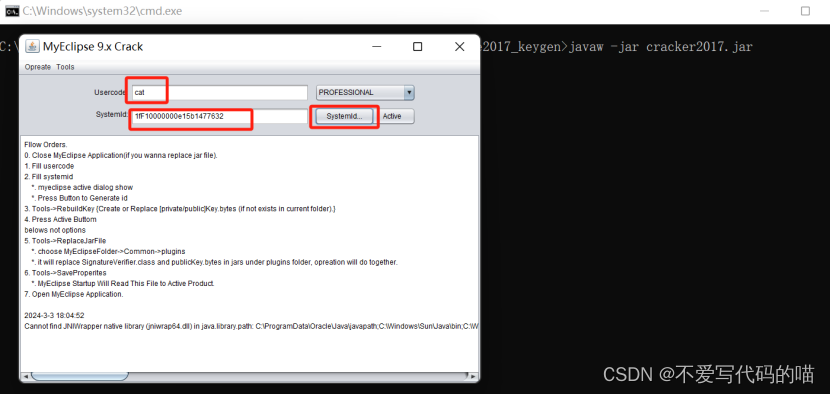Viewport: 831px width, 394px height.
Task: Click the horizontal scrollbar thumb in the log area
Action: [79, 377]
